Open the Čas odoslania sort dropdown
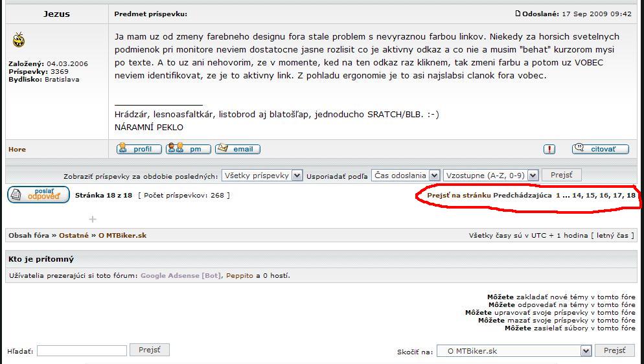The height and width of the screenshot is (364, 644). pyautogui.click(x=405, y=176)
